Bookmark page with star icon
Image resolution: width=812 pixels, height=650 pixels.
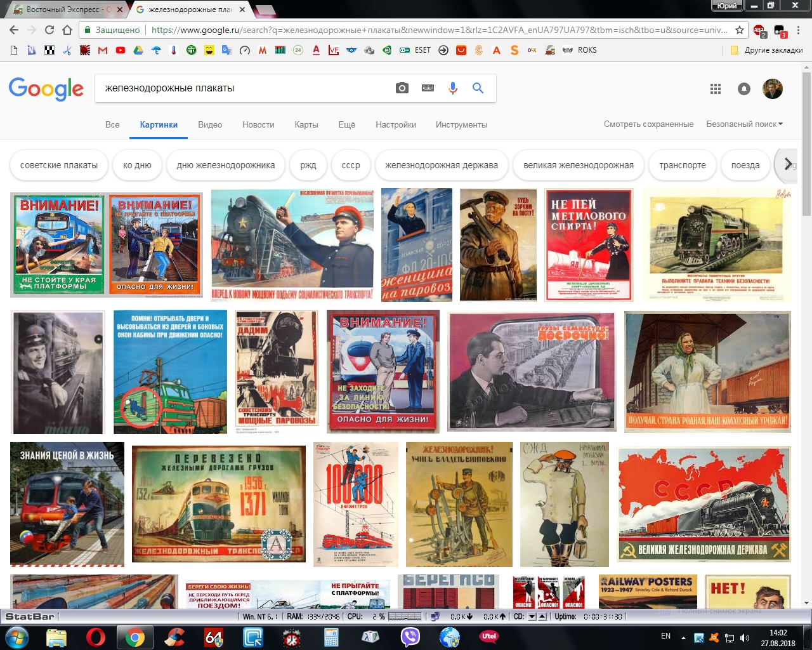(740, 30)
